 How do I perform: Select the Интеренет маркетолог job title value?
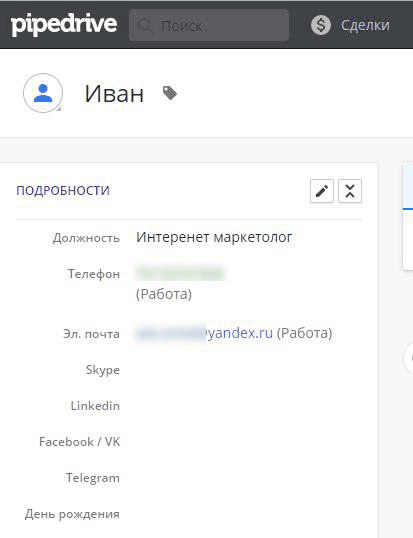pyautogui.click(x=214, y=237)
